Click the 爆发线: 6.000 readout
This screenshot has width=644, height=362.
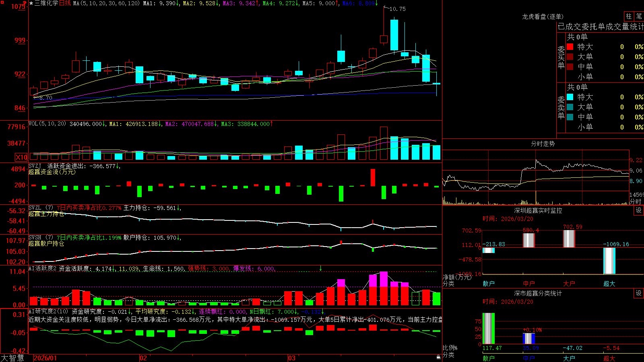click(x=254, y=269)
